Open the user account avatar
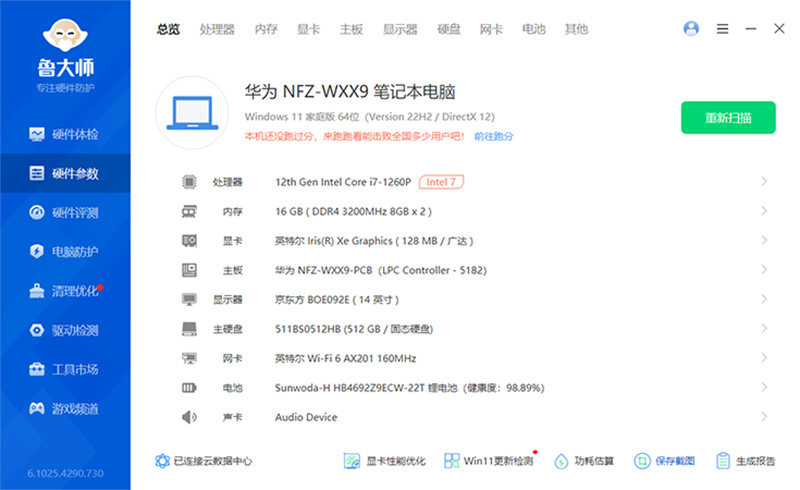Image resolution: width=800 pixels, height=490 pixels. click(691, 29)
